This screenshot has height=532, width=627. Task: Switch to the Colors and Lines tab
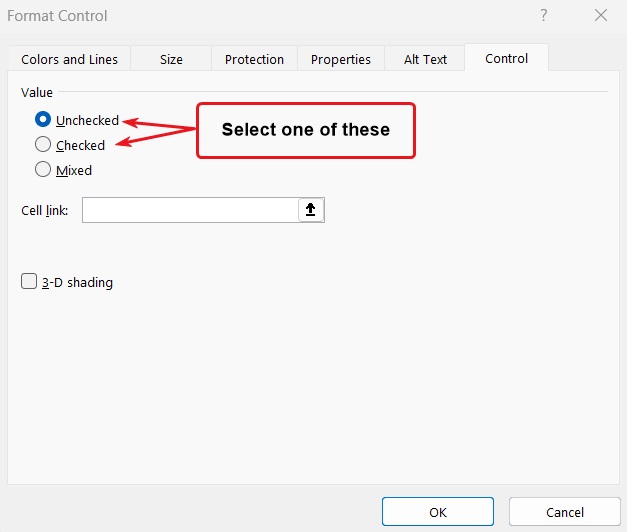click(69, 59)
